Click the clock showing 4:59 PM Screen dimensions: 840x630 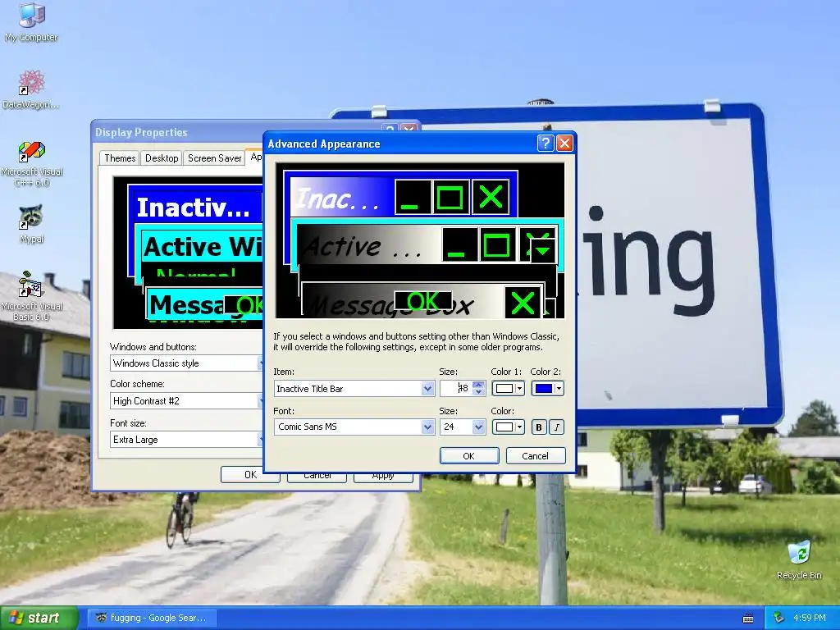(x=810, y=618)
